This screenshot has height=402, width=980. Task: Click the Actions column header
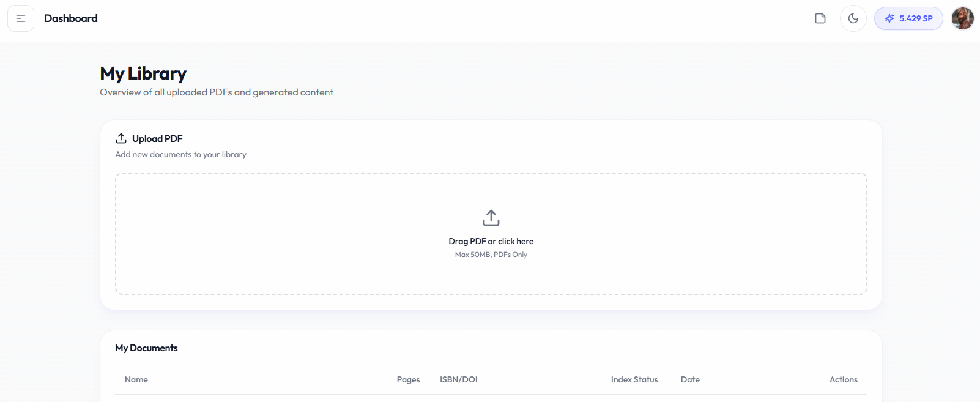pos(843,379)
